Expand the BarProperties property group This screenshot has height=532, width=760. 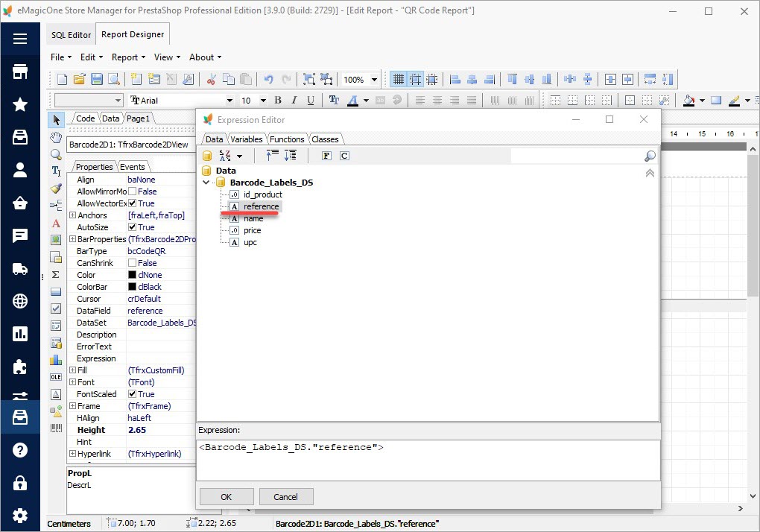pos(73,239)
